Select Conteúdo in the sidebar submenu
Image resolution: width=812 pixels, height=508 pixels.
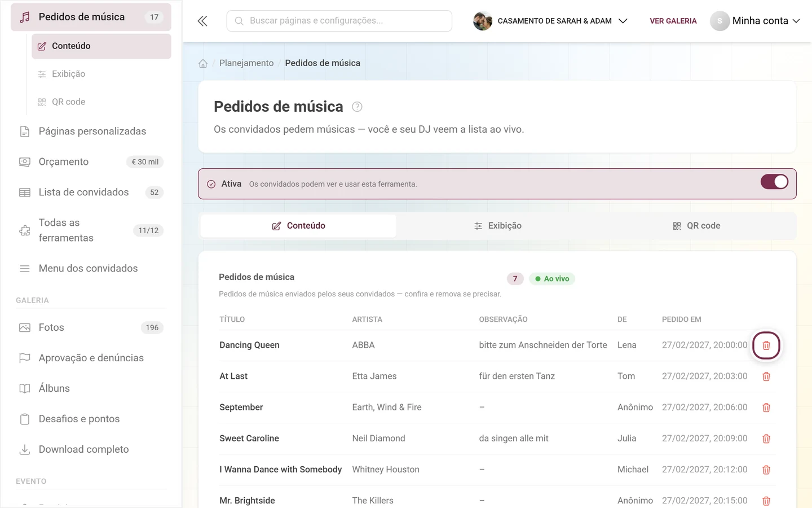[101, 46]
